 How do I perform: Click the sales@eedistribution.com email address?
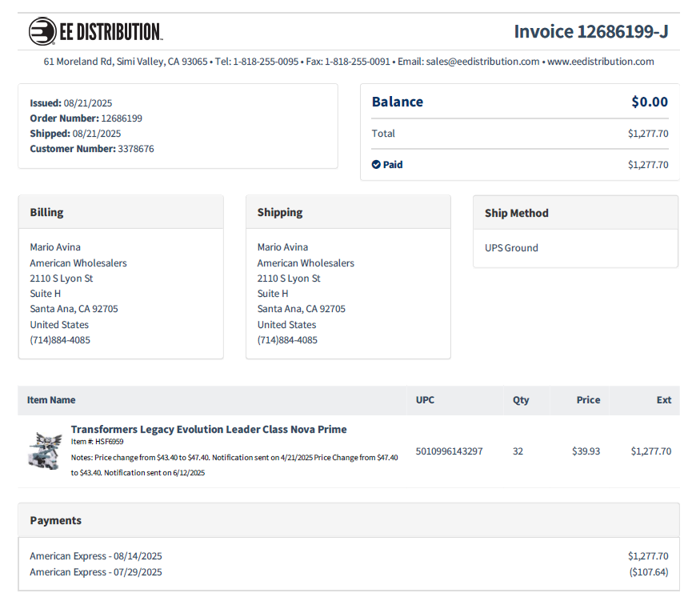click(482, 62)
